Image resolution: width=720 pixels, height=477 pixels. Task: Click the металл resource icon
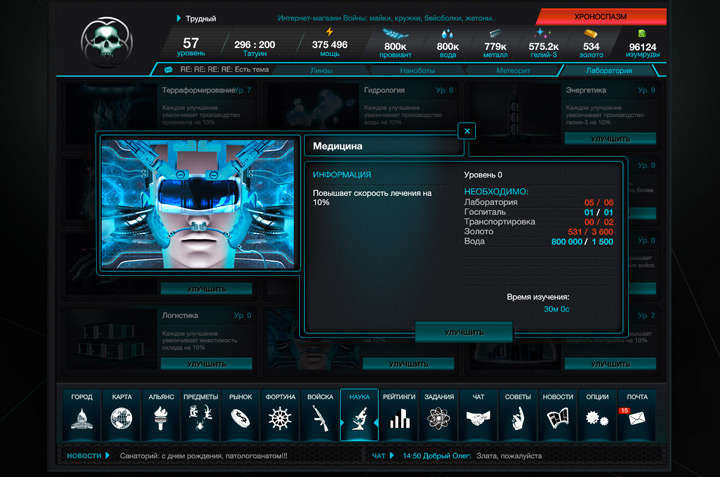(495, 34)
